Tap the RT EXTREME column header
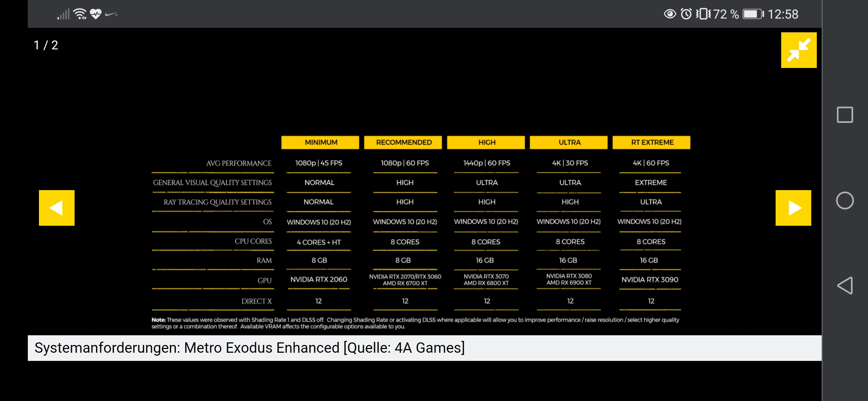 pyautogui.click(x=652, y=143)
